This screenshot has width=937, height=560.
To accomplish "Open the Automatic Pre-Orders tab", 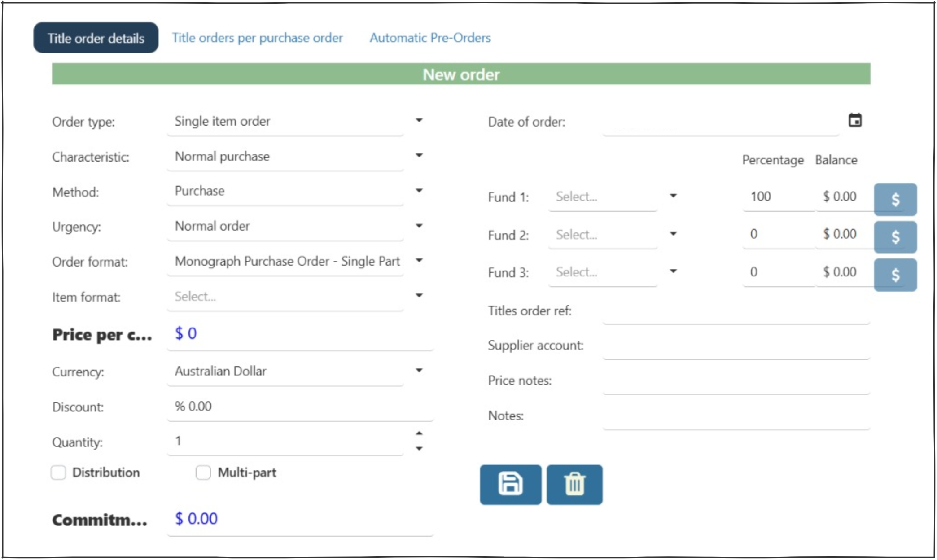I will tap(430, 38).
